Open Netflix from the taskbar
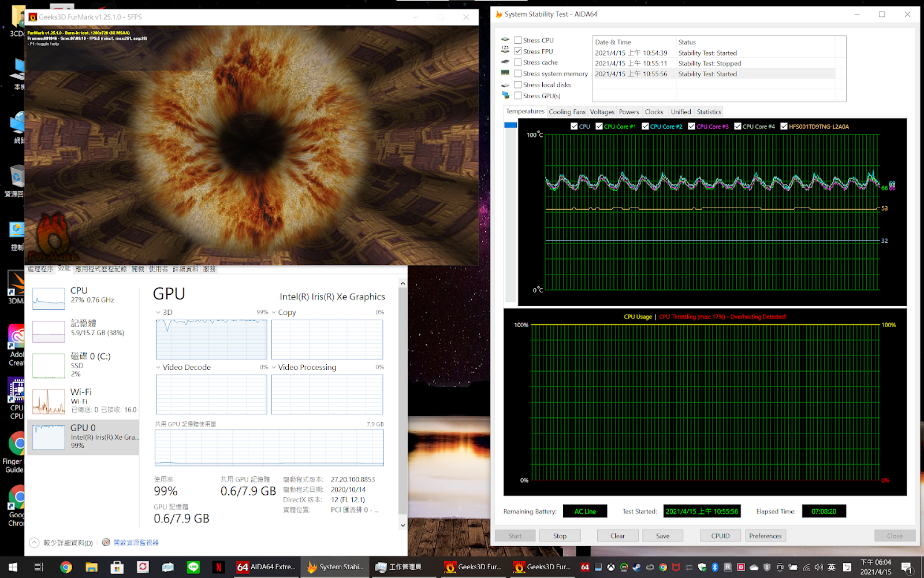The image size is (924, 578). 218,567
